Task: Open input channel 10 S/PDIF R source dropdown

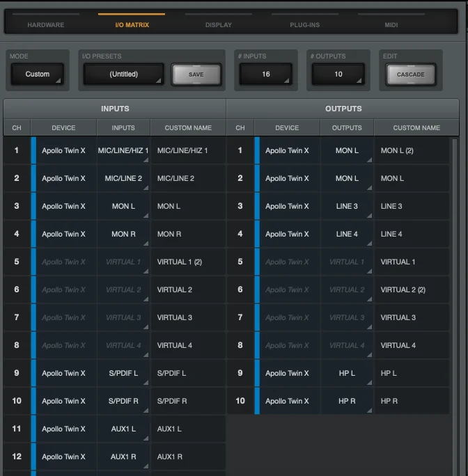Action: 123,401
